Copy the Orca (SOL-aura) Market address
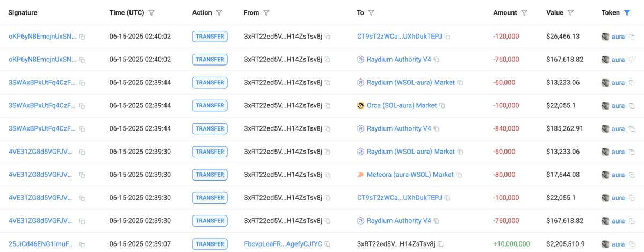Image resolution: width=644 pixels, height=252 pixels. coord(443,106)
